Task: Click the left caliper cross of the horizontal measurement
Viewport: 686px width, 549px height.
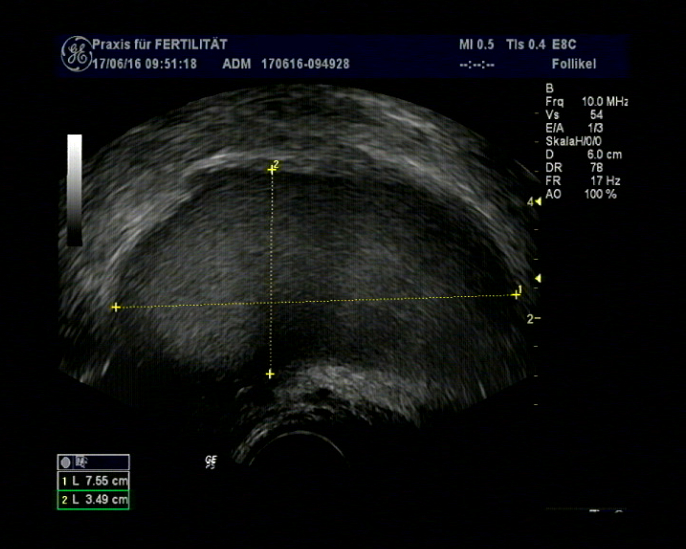Action: (116, 307)
